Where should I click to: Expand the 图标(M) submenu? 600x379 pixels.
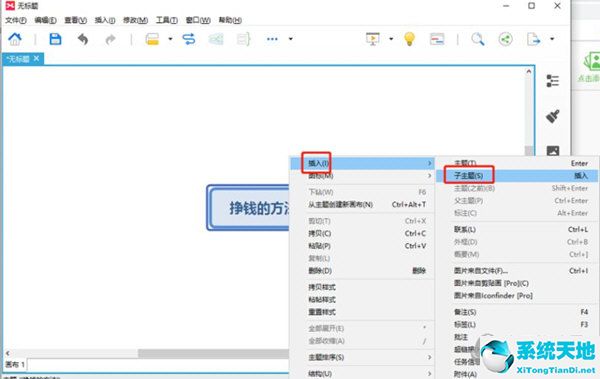pos(362,176)
